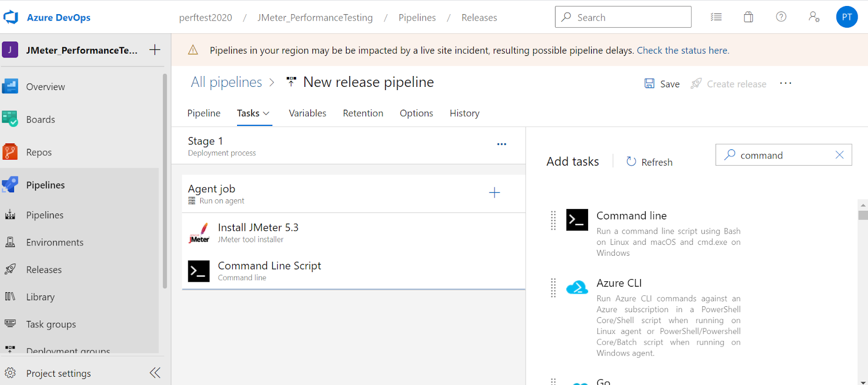Open the help question mark icon
Screen dimensions: 868x385
pos(781,17)
